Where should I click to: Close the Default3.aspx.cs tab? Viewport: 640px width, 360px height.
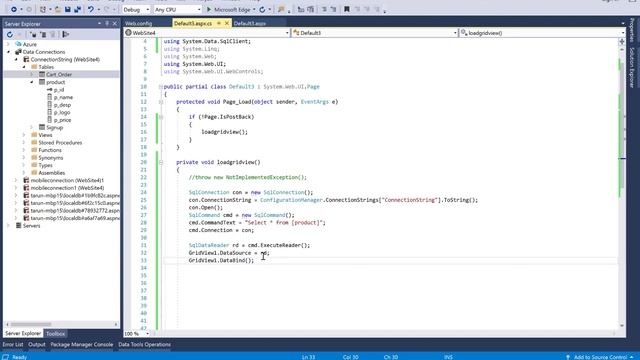coord(227,24)
